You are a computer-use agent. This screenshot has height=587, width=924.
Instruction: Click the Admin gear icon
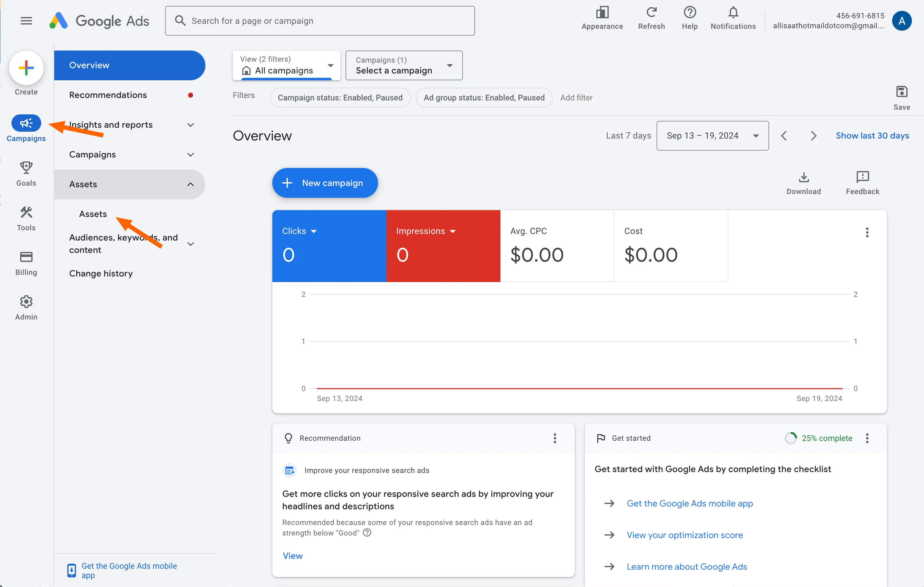[x=26, y=302]
